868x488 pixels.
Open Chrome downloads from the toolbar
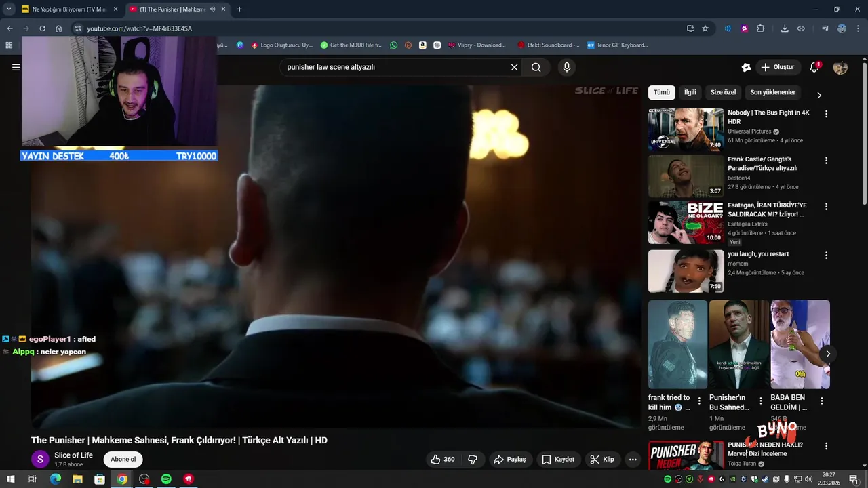pos(785,28)
